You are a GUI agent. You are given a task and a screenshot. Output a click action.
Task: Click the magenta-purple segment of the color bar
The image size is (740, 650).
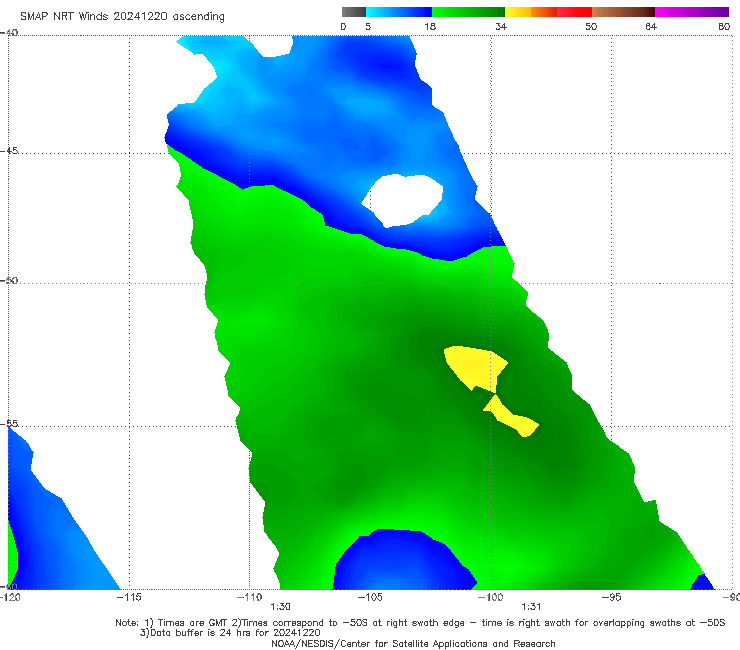pyautogui.click(x=692, y=12)
